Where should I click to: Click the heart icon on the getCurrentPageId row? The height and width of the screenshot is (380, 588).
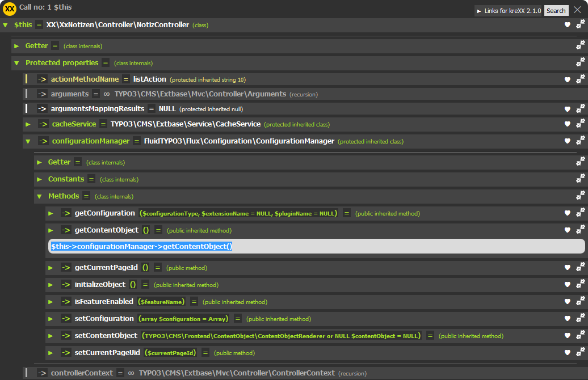568,268
